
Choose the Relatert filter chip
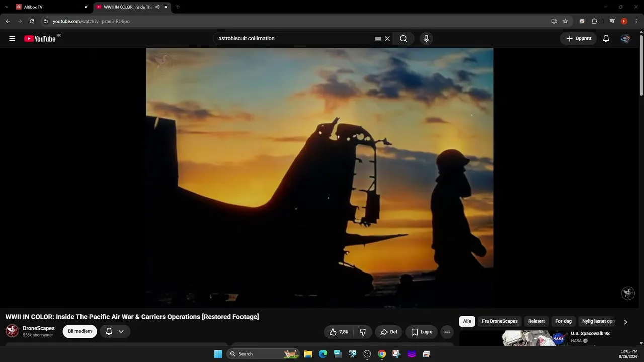(x=536, y=321)
